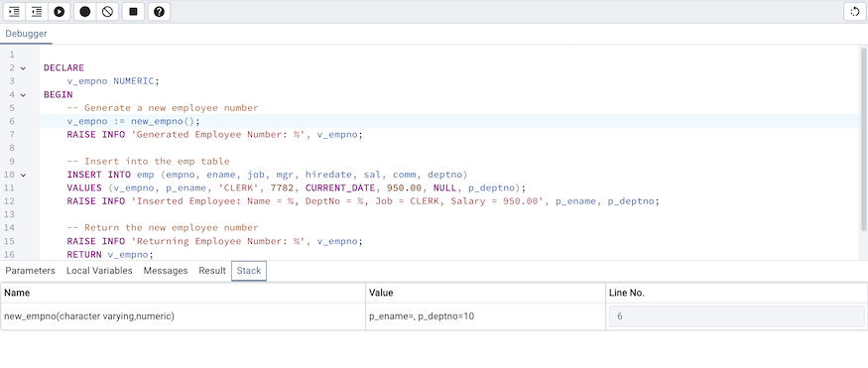Click the reset layout icon at top right
This screenshot has width=868, height=368.
(x=855, y=12)
